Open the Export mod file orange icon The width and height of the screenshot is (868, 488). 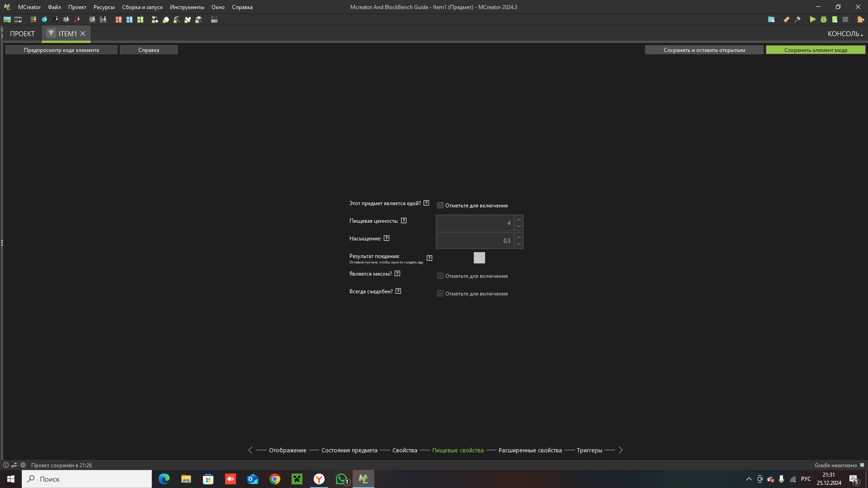point(860,19)
